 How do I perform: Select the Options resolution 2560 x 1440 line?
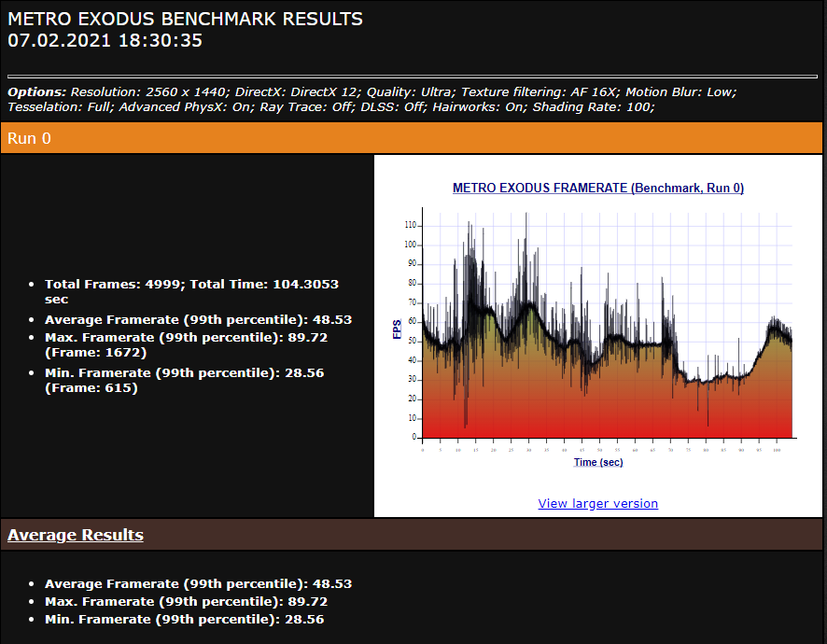point(371,91)
